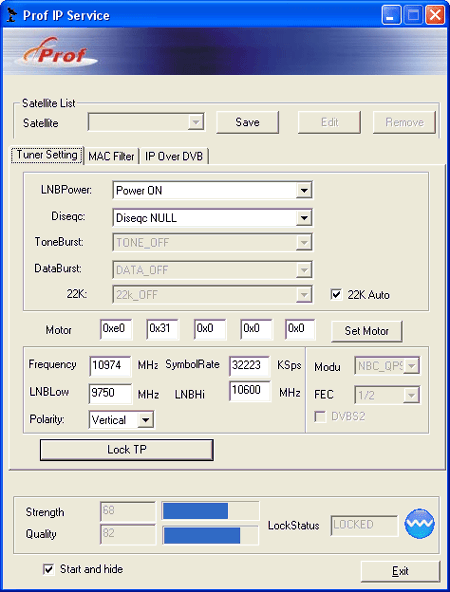Expand the Diseqc dropdown list
Image resolution: width=450 pixels, height=592 pixels.
(212, 218)
